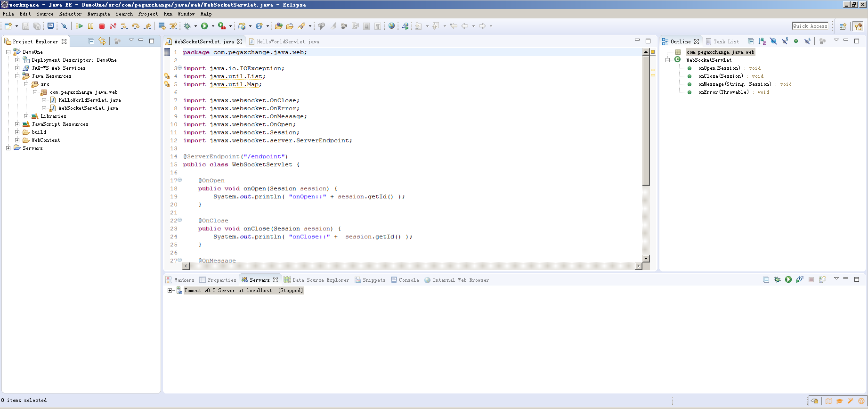Click Collapse All icon in Outline view
Image resolution: width=868 pixels, height=409 pixels.
pos(751,41)
